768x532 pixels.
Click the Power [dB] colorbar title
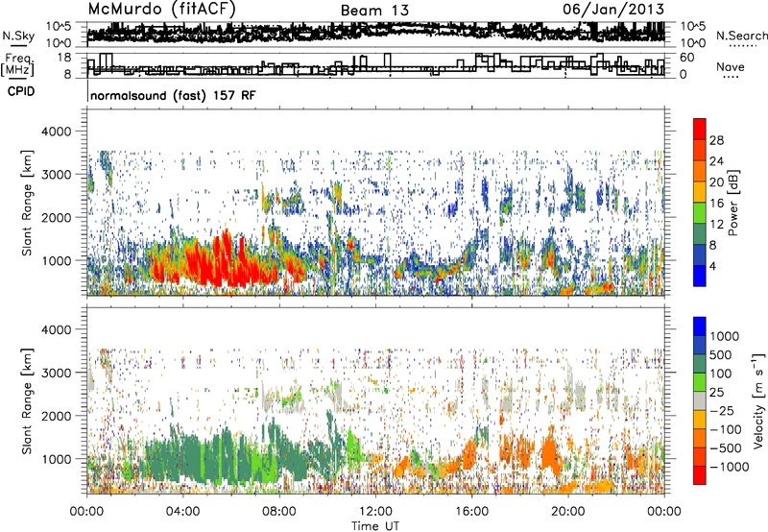[733, 203]
